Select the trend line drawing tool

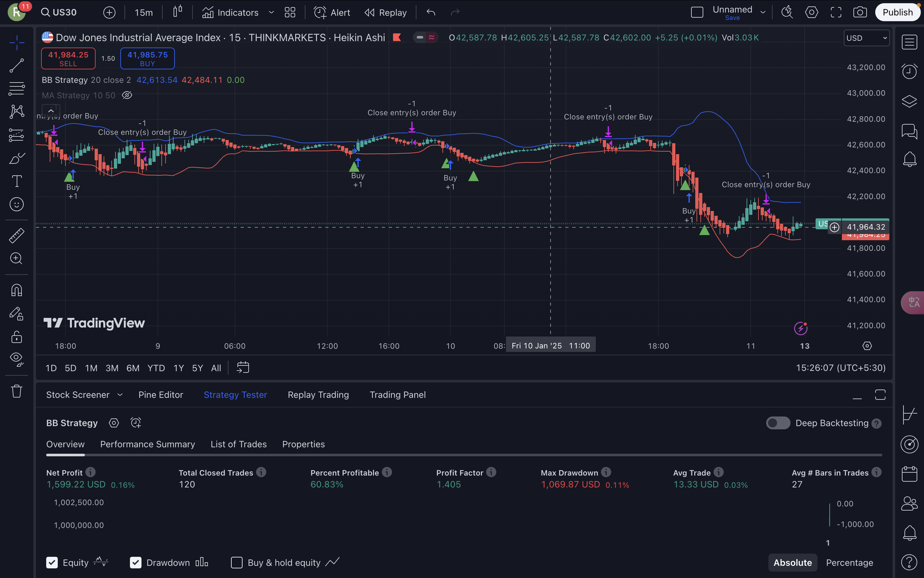[17, 66]
